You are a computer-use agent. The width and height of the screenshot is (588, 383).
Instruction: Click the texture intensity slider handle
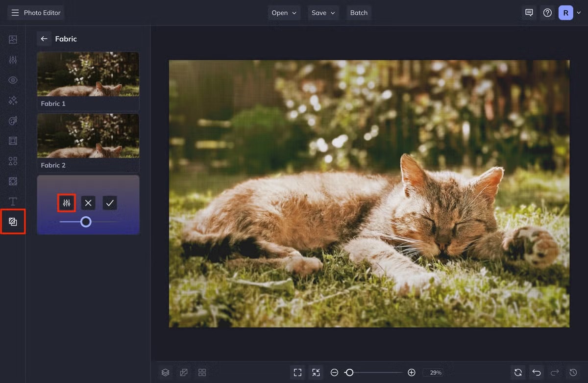(x=86, y=222)
